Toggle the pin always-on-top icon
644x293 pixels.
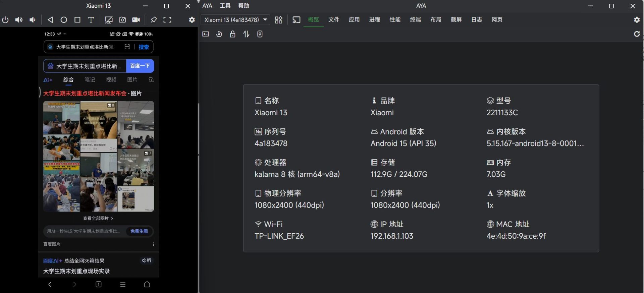154,20
